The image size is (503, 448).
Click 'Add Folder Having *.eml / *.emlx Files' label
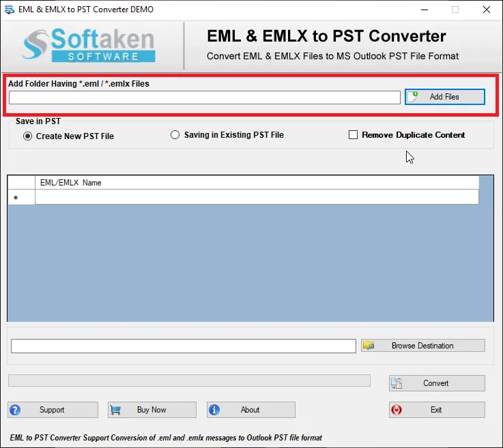click(78, 84)
